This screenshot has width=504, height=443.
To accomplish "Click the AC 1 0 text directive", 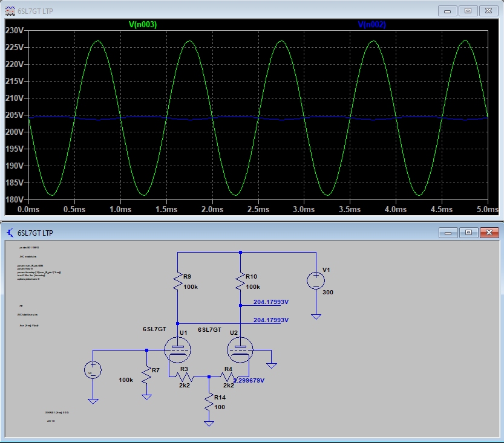I will [x=51, y=421].
